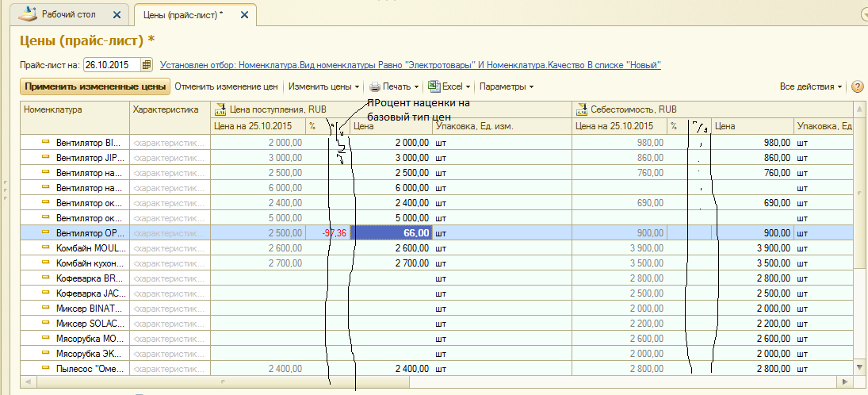Click the Цена поступления column group icon
868x395 pixels.
220,109
